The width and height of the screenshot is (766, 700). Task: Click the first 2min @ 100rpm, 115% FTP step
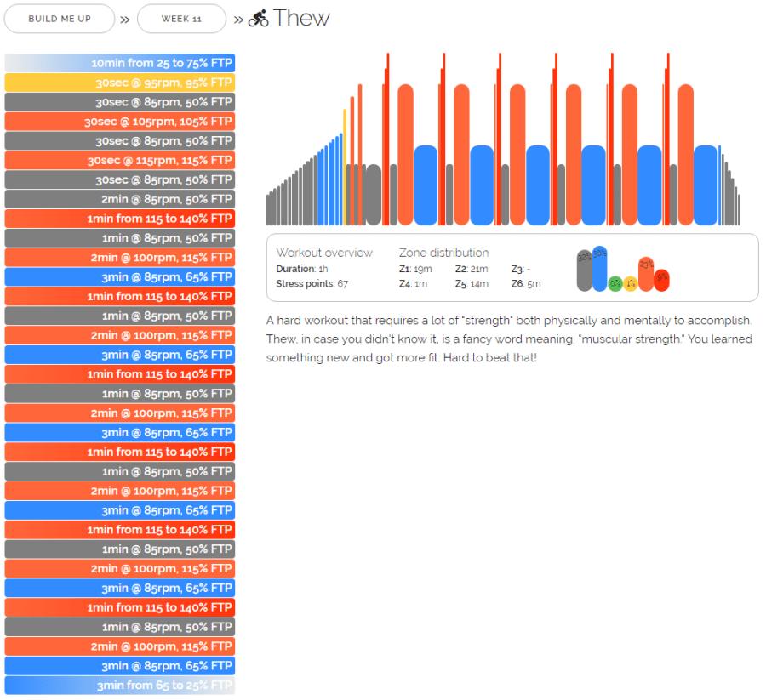[120, 258]
